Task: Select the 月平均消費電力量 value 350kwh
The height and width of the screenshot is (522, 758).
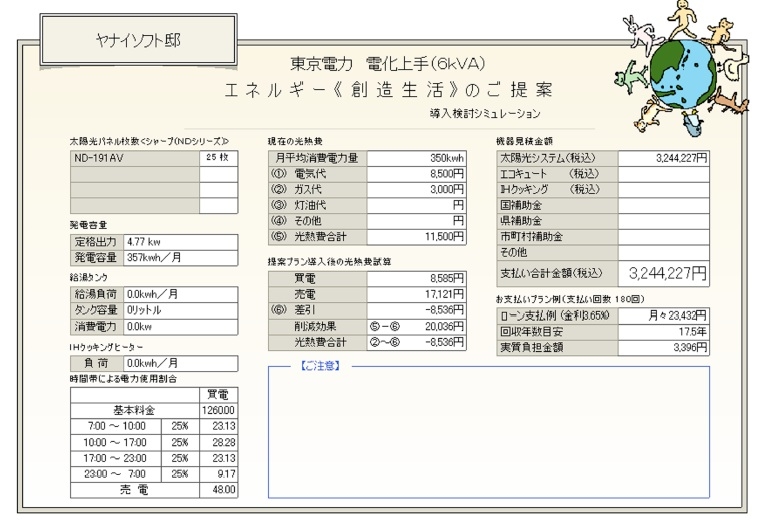Action: tap(416, 158)
